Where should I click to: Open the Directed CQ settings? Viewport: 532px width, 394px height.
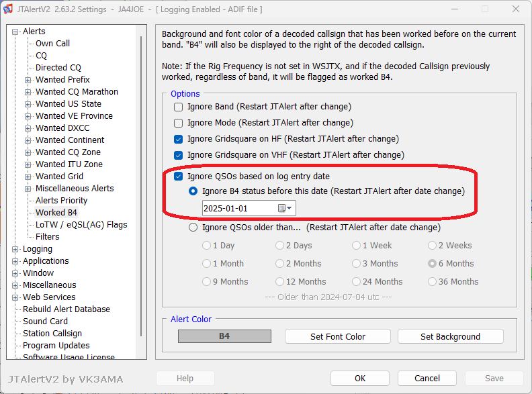[x=58, y=68]
